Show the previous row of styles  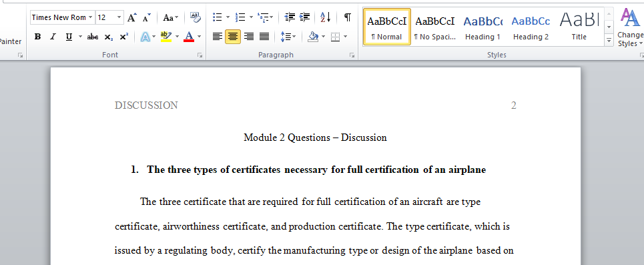coord(609,13)
